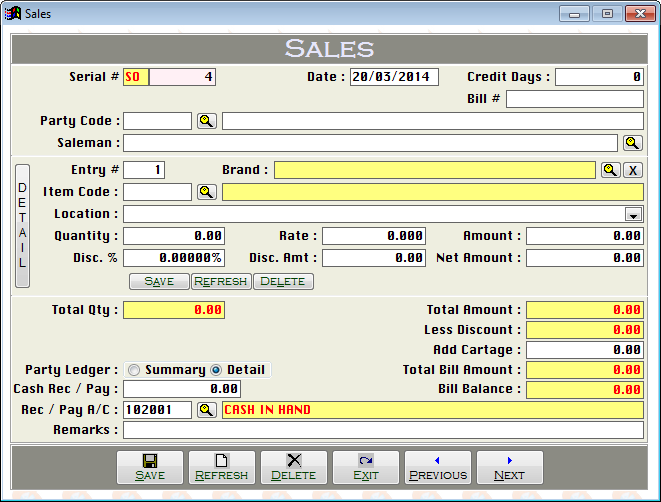661x502 pixels.
Task: Go to the Previous sales record
Action: [438, 467]
